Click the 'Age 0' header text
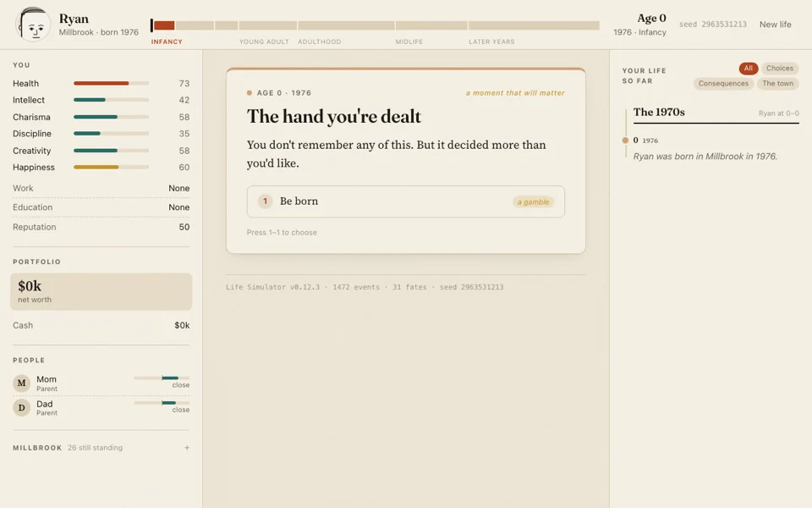Viewport: 812px width, 508px height. tap(651, 18)
